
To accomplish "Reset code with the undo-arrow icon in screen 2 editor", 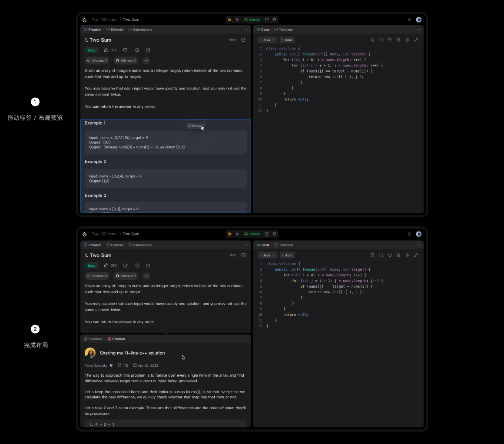I will (390, 255).
